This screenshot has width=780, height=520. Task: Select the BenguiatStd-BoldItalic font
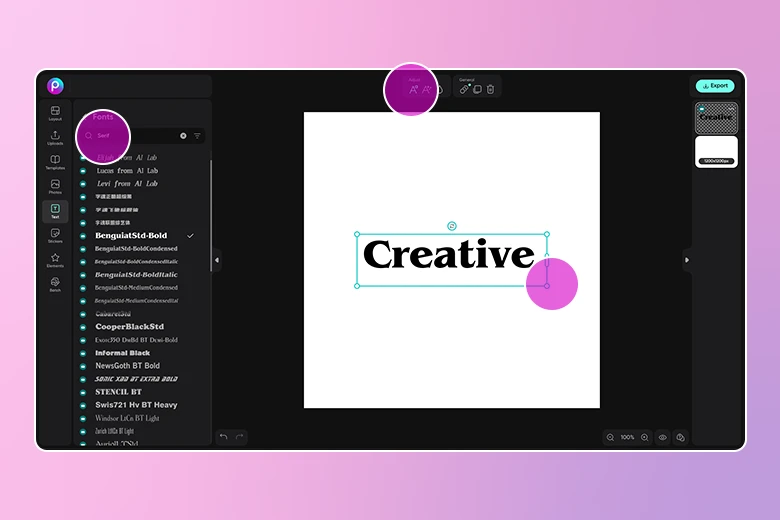[136, 275]
